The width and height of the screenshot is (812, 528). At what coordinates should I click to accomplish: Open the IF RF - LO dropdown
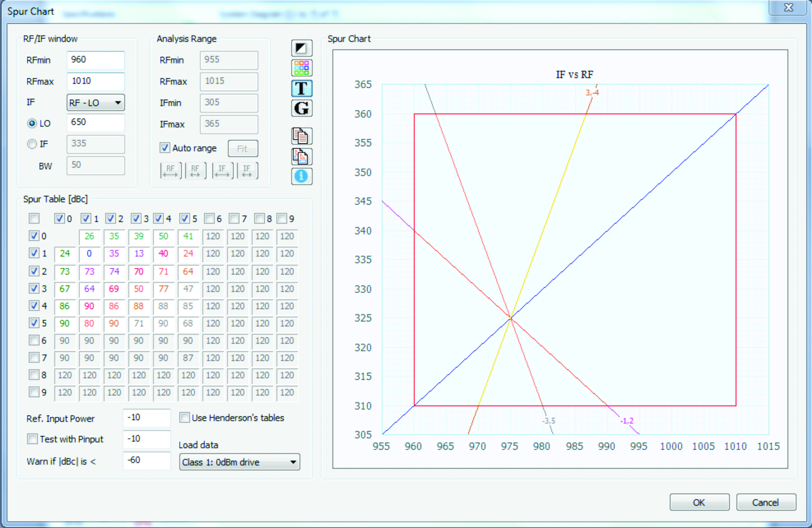point(96,103)
